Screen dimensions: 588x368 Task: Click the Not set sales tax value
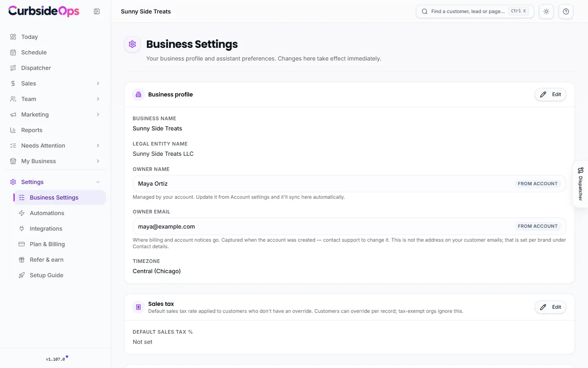coord(143,342)
